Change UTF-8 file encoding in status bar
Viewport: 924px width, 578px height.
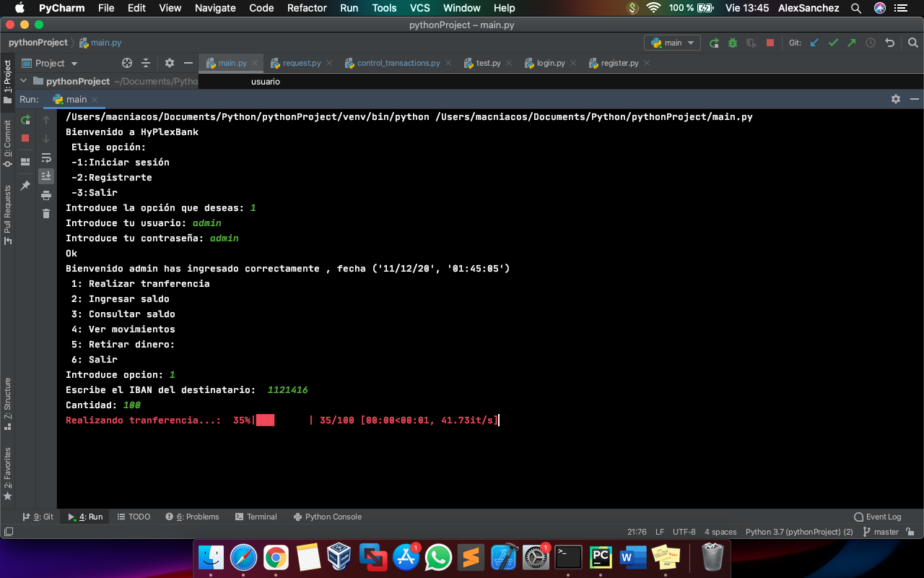684,532
